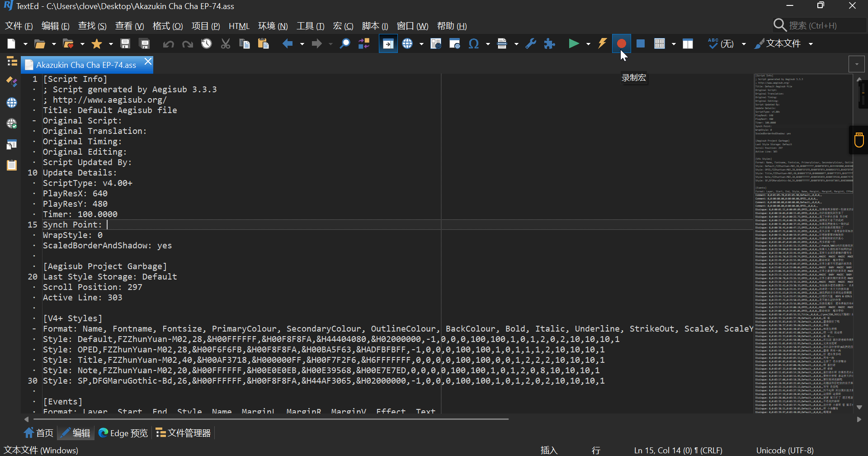868x456 pixels.
Task: Toggle the highlighted panel icon left of globe
Action: 388,44
